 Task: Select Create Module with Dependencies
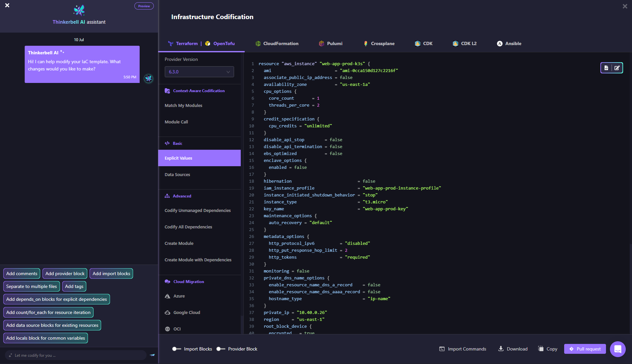(199, 260)
